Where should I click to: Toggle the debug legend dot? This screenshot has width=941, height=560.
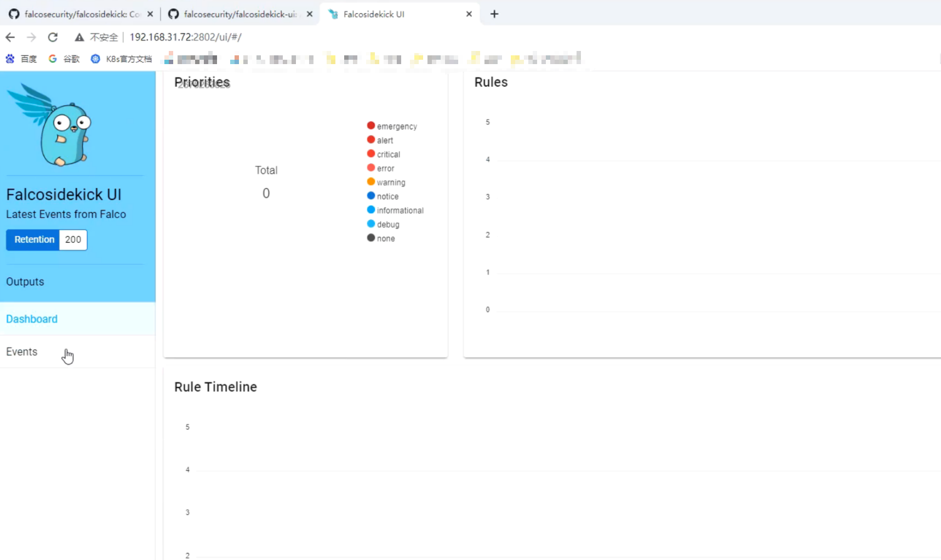click(371, 224)
